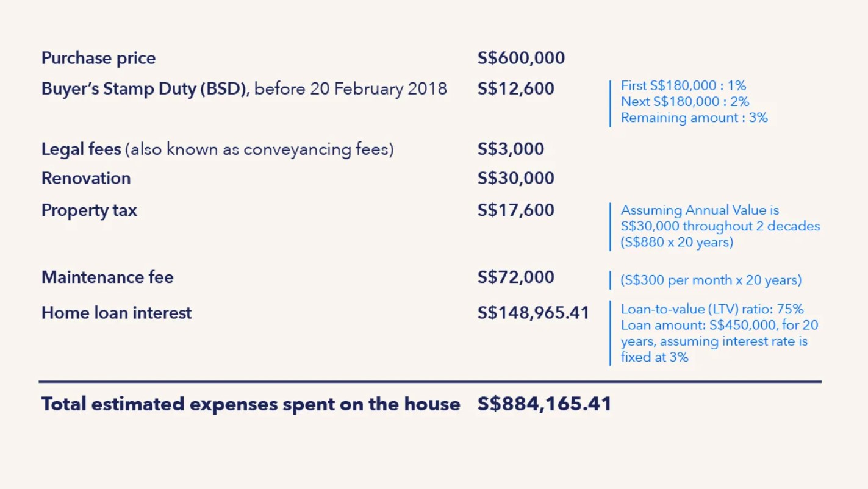Click the "Renovation" label

[x=86, y=179]
